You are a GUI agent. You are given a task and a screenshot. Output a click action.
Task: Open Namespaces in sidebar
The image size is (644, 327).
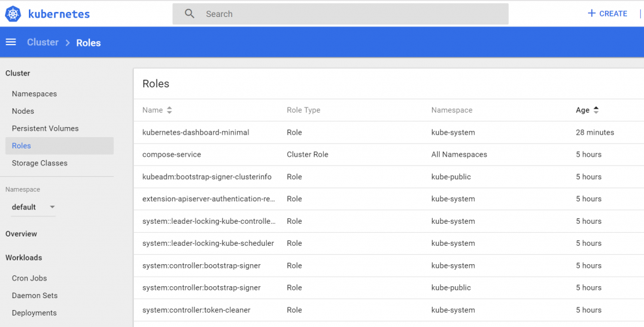pos(35,94)
